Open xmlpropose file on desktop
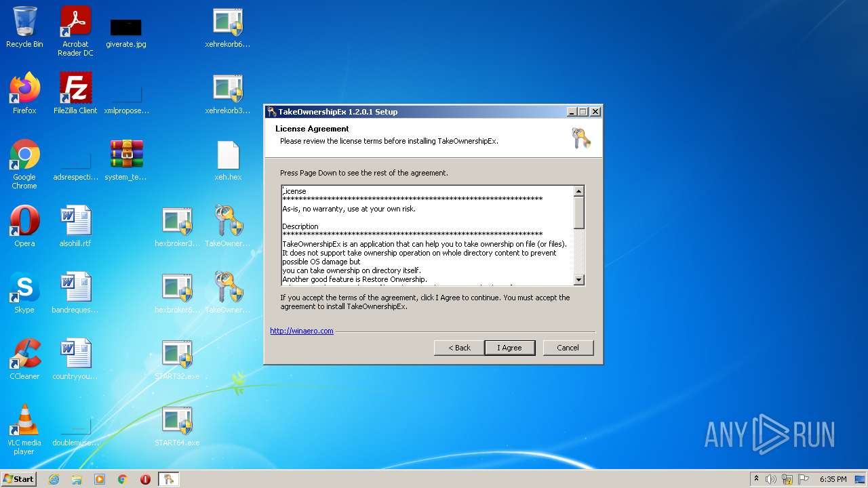 coord(126,98)
